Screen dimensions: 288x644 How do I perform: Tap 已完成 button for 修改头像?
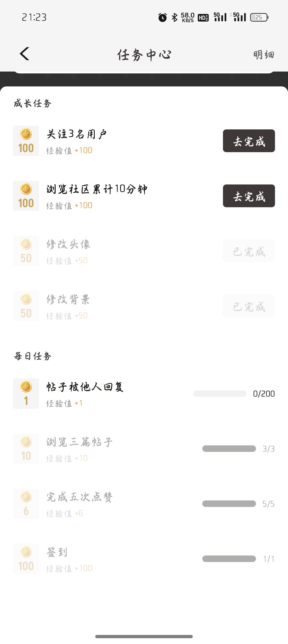pyautogui.click(x=249, y=251)
